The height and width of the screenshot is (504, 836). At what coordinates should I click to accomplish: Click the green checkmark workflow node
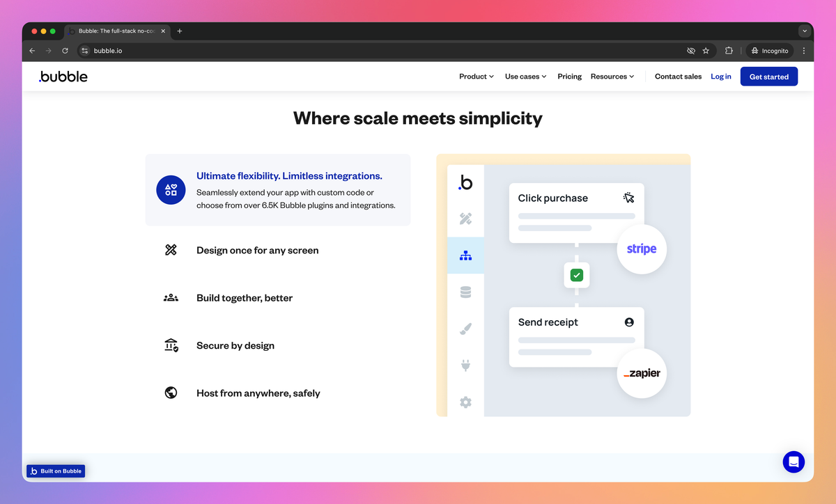(576, 275)
